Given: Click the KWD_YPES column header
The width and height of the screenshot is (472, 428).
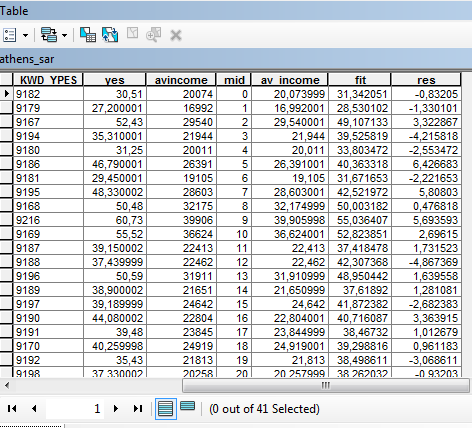Looking at the screenshot, I should click(x=48, y=80).
